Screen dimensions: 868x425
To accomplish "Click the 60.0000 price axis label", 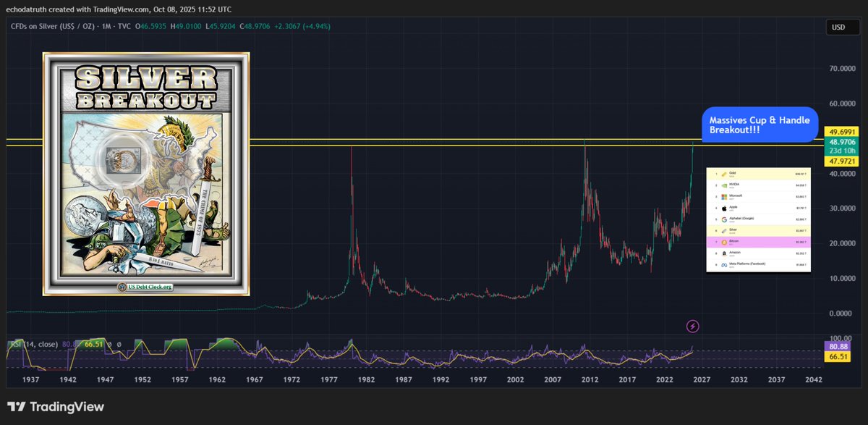I will pyautogui.click(x=843, y=104).
